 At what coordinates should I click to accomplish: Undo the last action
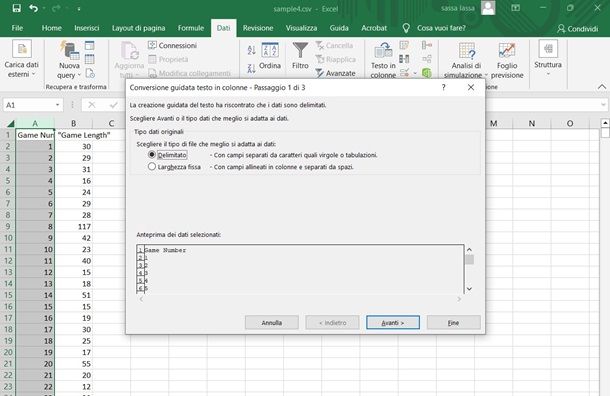[x=33, y=8]
